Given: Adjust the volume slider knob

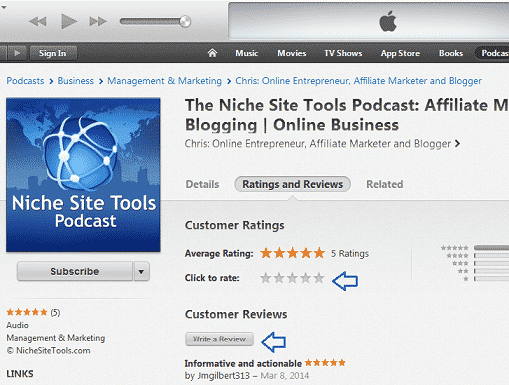Looking at the screenshot, I should tap(185, 21).
